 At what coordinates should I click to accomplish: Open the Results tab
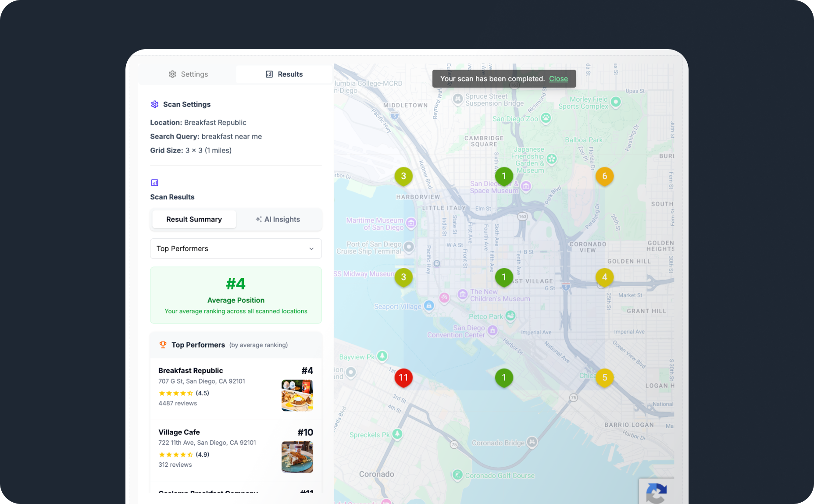tap(284, 74)
